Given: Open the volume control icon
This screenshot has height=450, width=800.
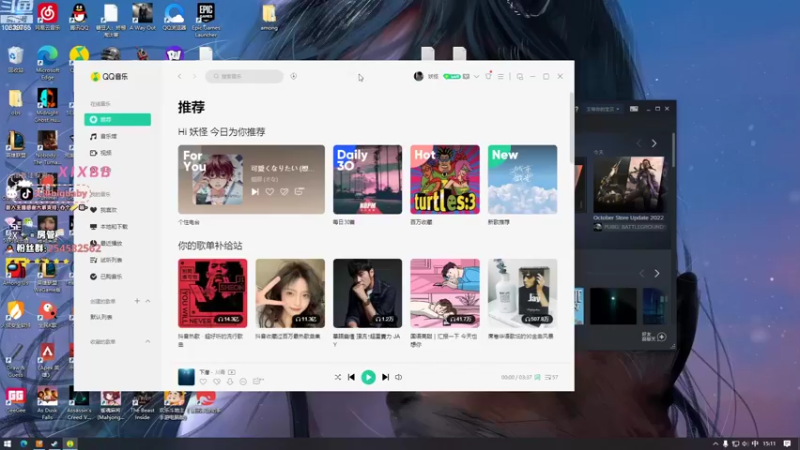Looking at the screenshot, I should pyautogui.click(x=398, y=377).
